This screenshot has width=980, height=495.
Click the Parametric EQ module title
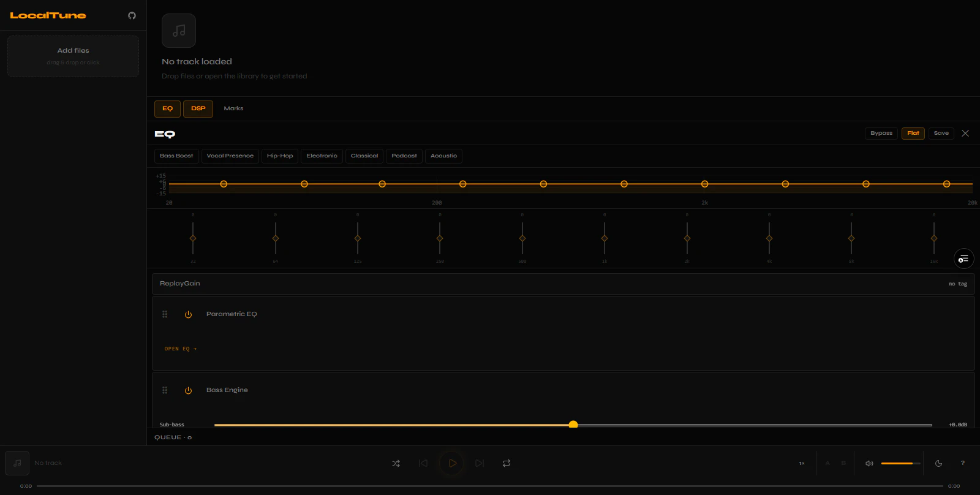point(232,314)
